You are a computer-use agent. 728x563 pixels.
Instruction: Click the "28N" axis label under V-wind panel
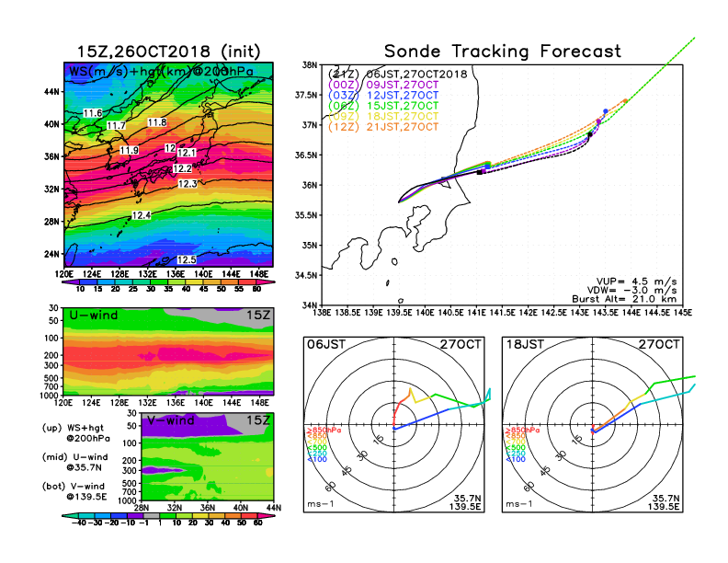coord(141,508)
